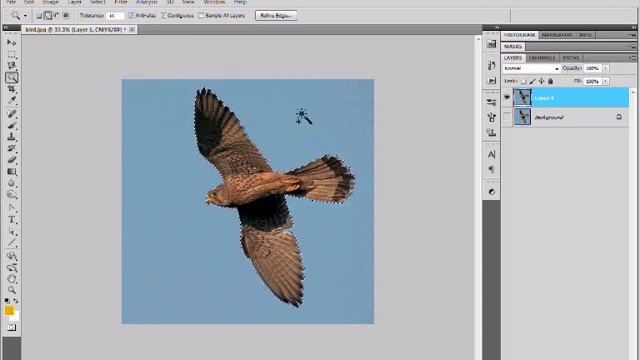Switch to the Navigator tab

[x=557, y=35]
